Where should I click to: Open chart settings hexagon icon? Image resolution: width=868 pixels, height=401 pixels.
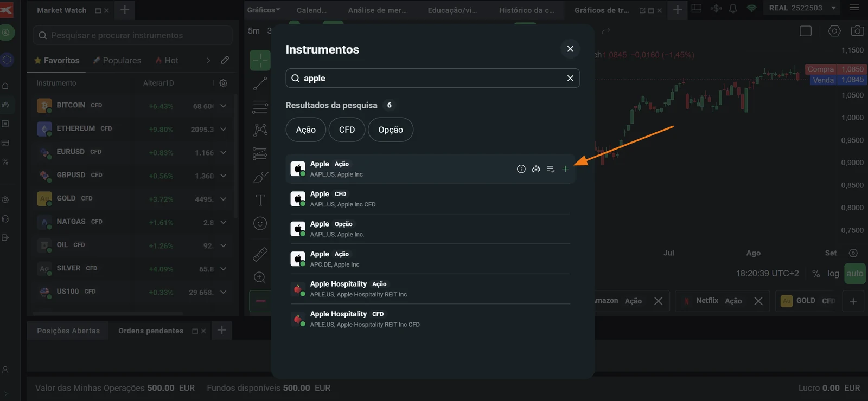click(834, 31)
